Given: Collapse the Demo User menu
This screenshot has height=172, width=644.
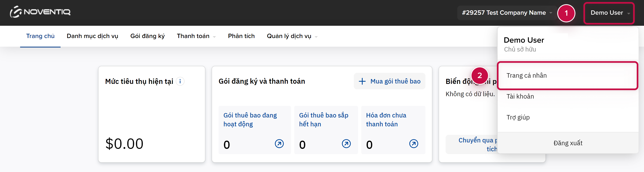Looking at the screenshot, I should 609,13.
